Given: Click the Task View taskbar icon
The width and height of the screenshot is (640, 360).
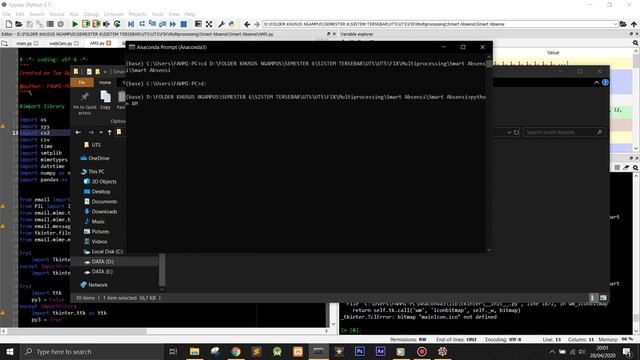Looking at the screenshot, I should tap(173, 351).
